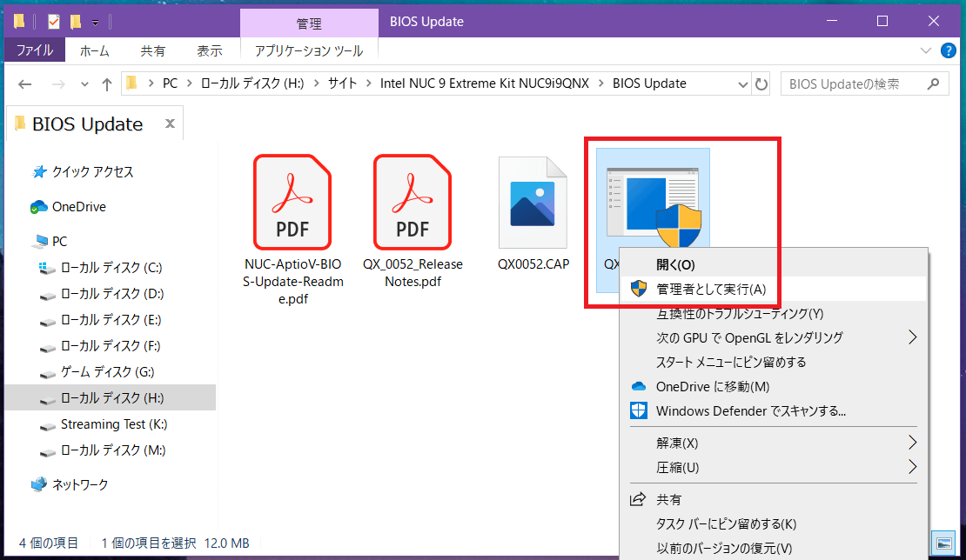
Task: Open ローカル ディスク (E:) in navigation pane
Action: (111, 320)
